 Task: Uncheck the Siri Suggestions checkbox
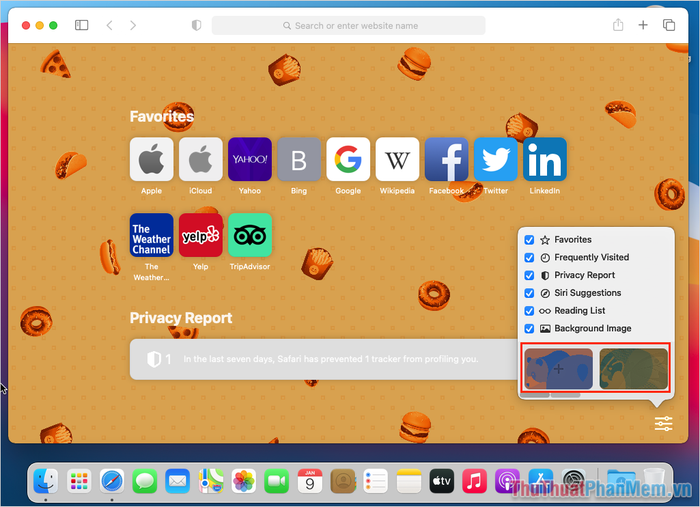pos(529,293)
